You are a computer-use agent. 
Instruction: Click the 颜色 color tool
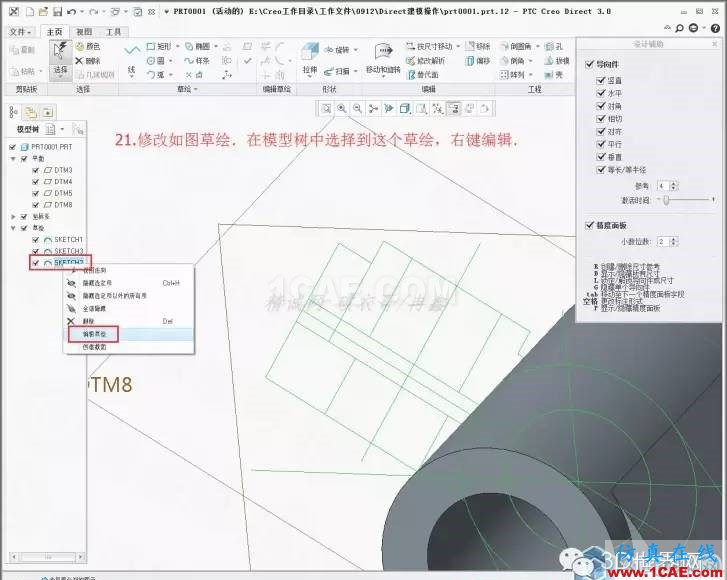click(88, 46)
